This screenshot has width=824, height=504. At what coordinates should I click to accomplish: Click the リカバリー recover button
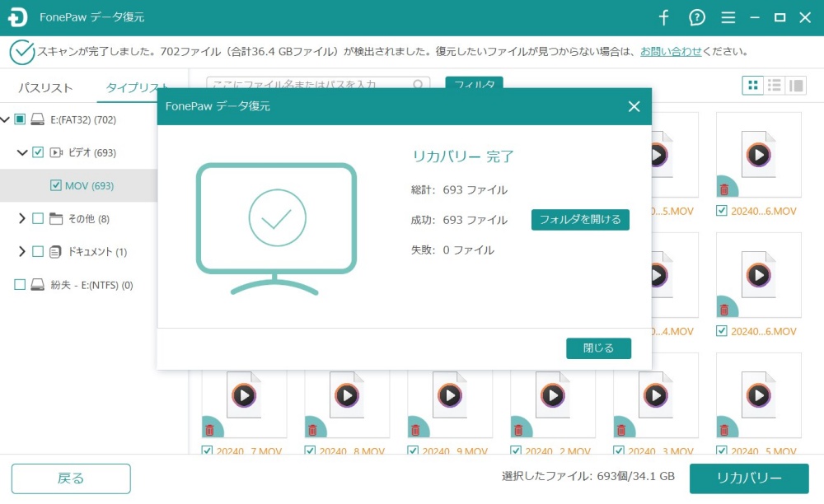[x=749, y=478]
